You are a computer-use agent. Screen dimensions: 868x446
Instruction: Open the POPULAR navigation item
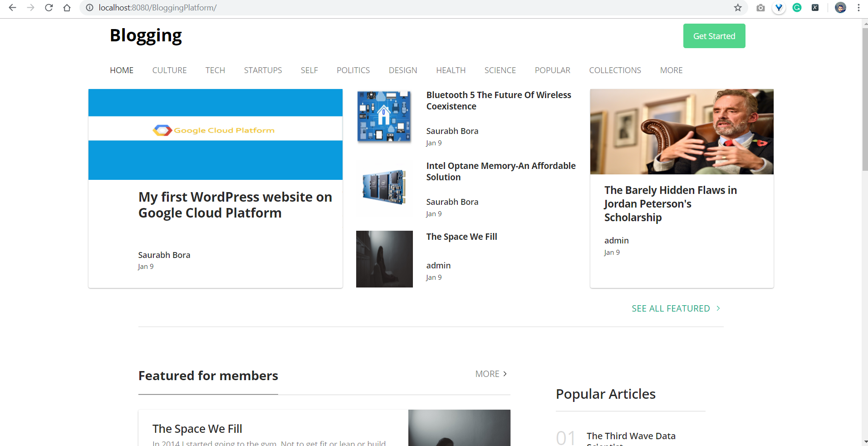pos(552,70)
